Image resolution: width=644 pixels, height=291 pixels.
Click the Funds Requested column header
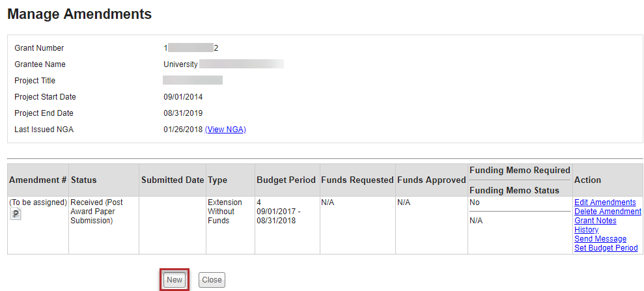click(x=357, y=180)
